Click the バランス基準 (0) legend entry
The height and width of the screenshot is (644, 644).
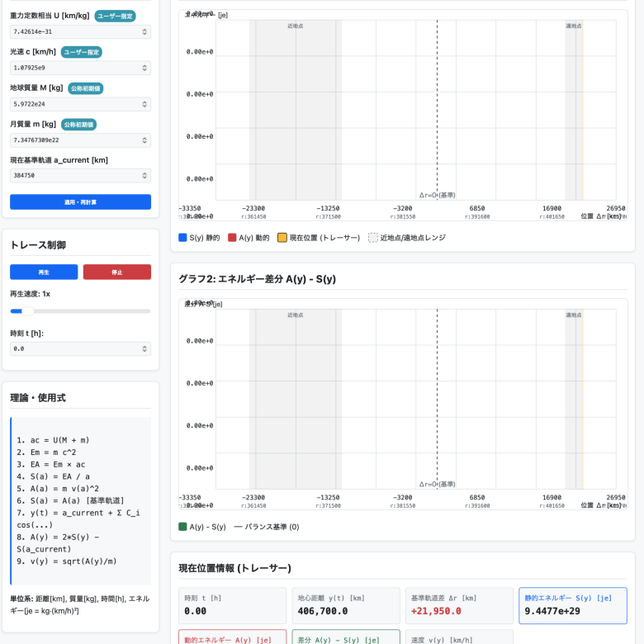[266, 527]
